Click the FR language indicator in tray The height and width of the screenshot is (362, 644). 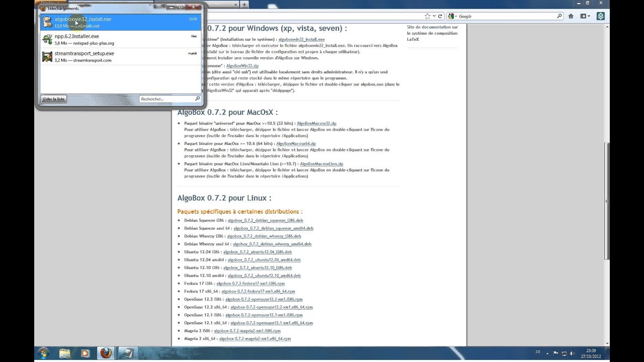(x=538, y=352)
